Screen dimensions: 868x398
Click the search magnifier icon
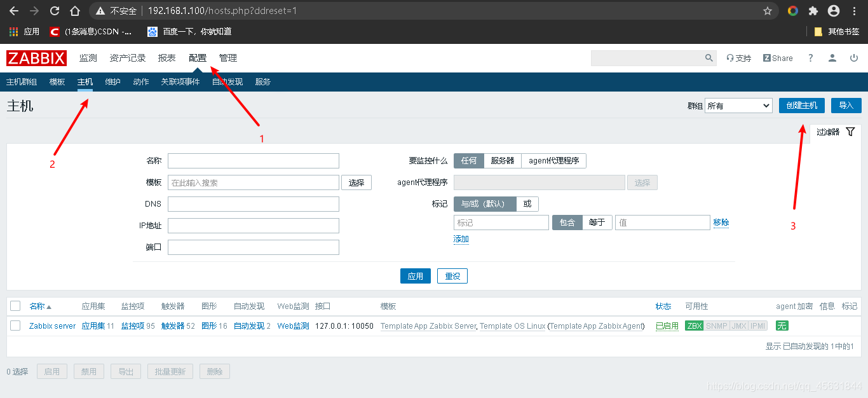(709, 58)
